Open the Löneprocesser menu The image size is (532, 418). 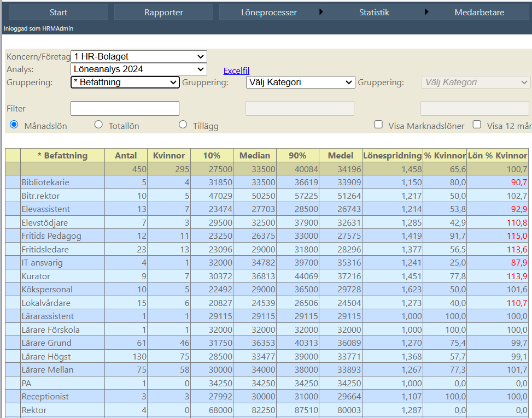[x=268, y=13]
